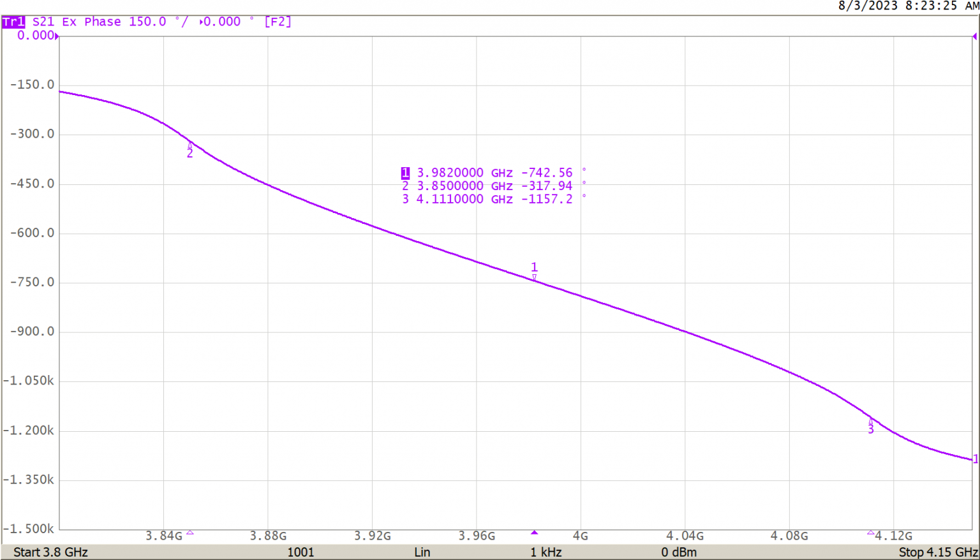Click the 1001 sweep points field
The height and width of the screenshot is (560, 980).
point(301,552)
